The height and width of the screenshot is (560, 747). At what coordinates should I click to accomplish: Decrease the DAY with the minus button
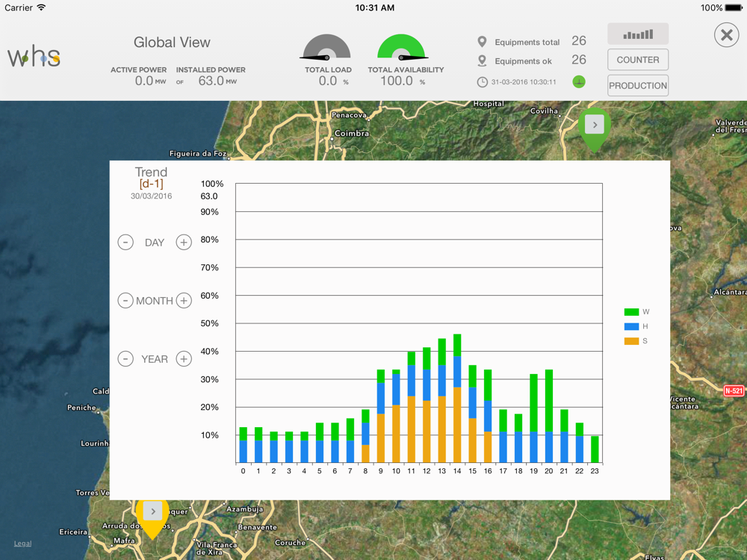click(125, 243)
